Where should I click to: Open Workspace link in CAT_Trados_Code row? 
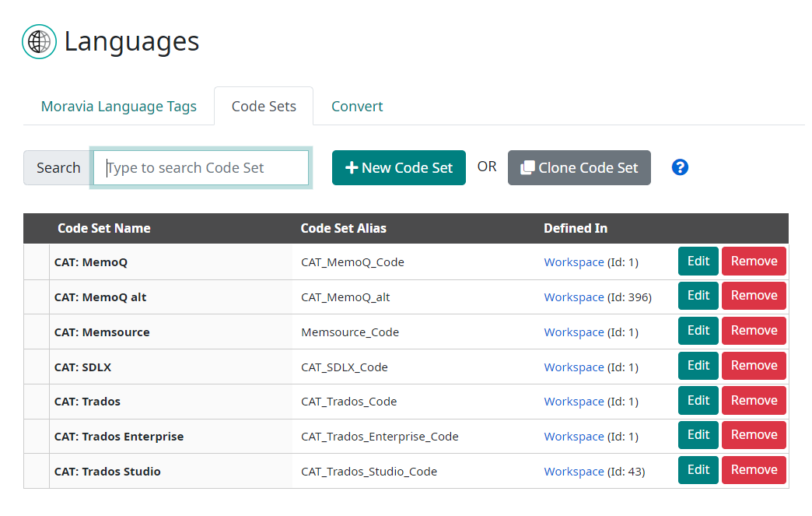click(x=574, y=402)
